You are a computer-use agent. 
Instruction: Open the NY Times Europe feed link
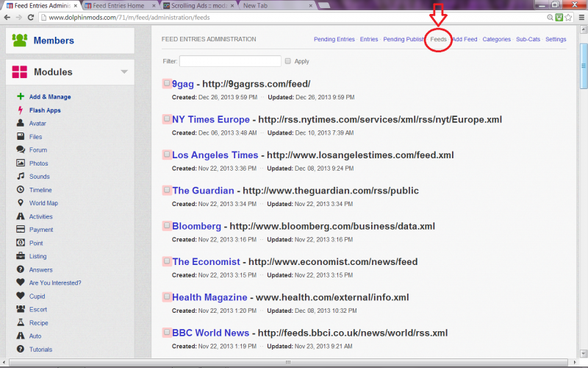pyautogui.click(x=211, y=119)
